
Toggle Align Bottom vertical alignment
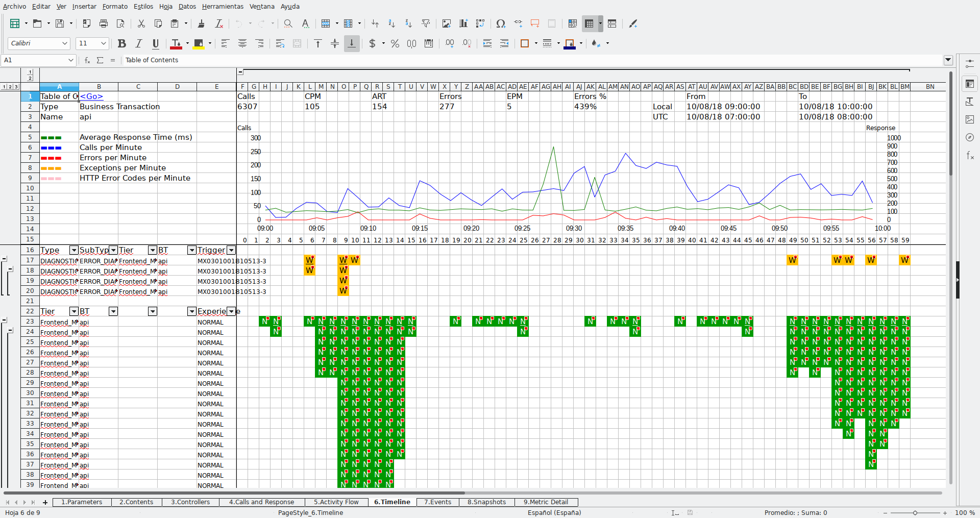point(352,43)
